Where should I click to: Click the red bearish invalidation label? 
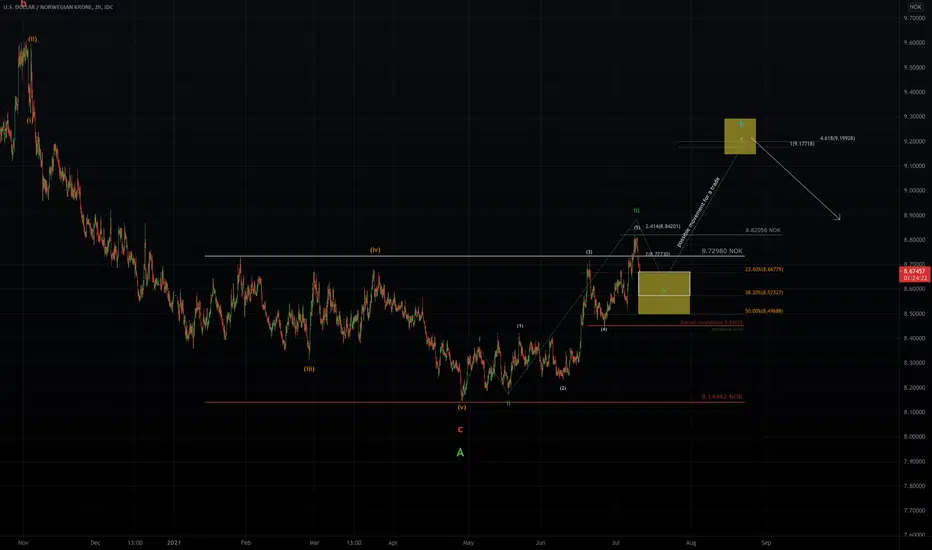point(711,322)
